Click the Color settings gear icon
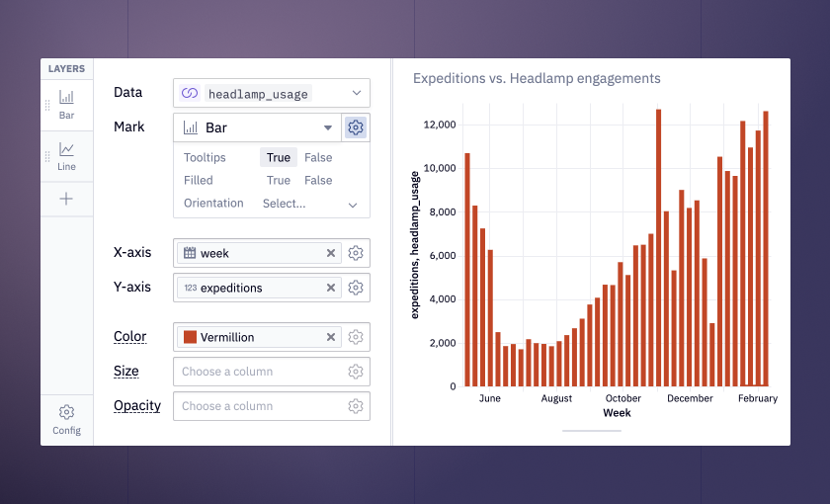 tap(355, 337)
